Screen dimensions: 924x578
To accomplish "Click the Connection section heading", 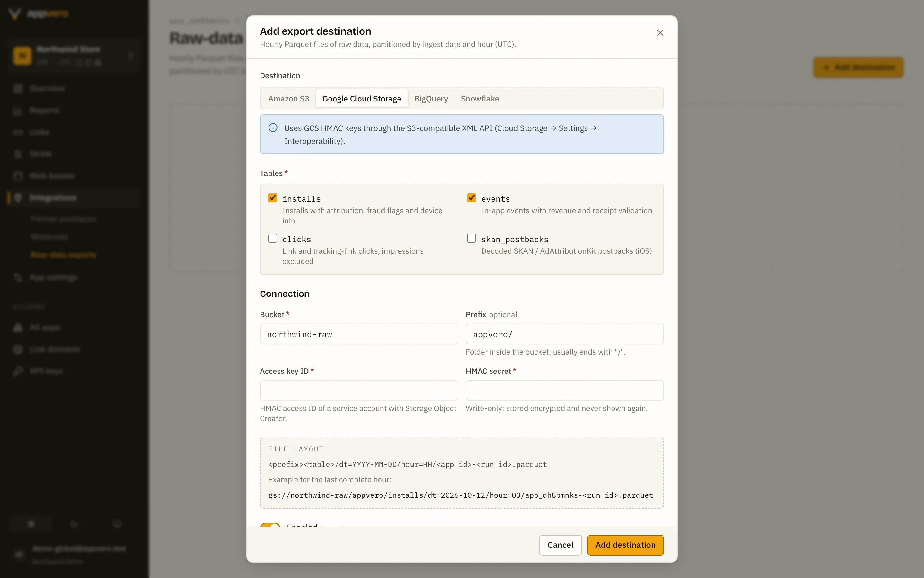I will 285,293.
